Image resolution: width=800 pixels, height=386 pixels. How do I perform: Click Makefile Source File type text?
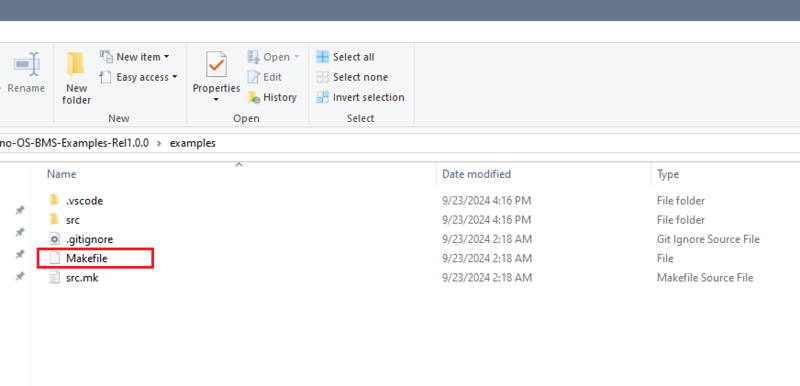tap(705, 278)
